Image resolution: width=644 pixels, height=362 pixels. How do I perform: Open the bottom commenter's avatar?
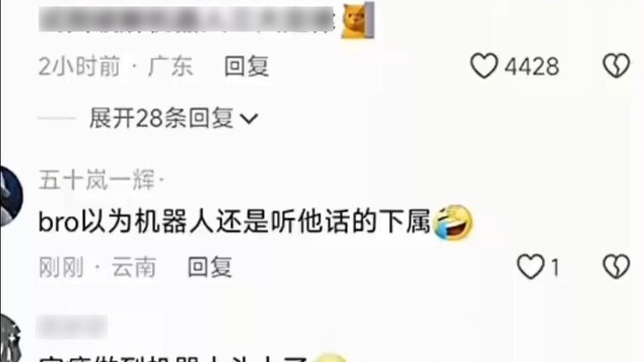coord(10,339)
